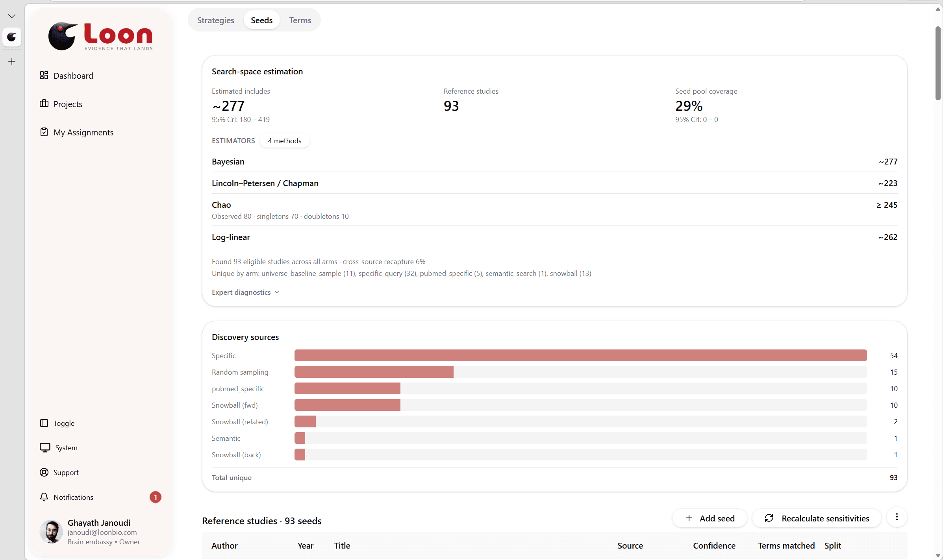Click the scrollbar down arrow
Viewport: 943px width, 560px height.
938,555
